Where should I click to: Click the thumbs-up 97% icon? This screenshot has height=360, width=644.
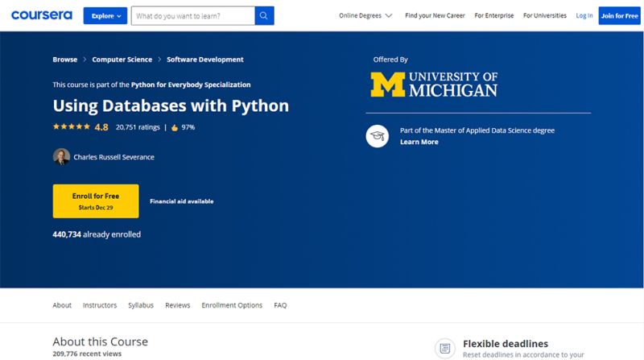coord(175,127)
